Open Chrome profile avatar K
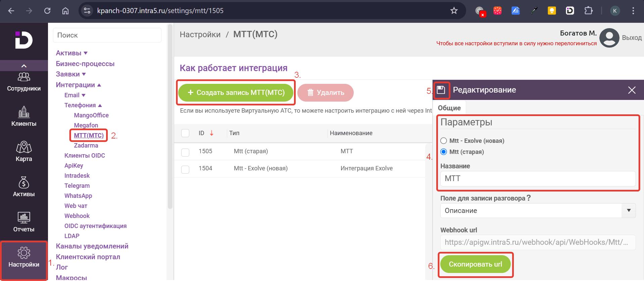Image resolution: width=644 pixels, height=281 pixels. tap(615, 11)
